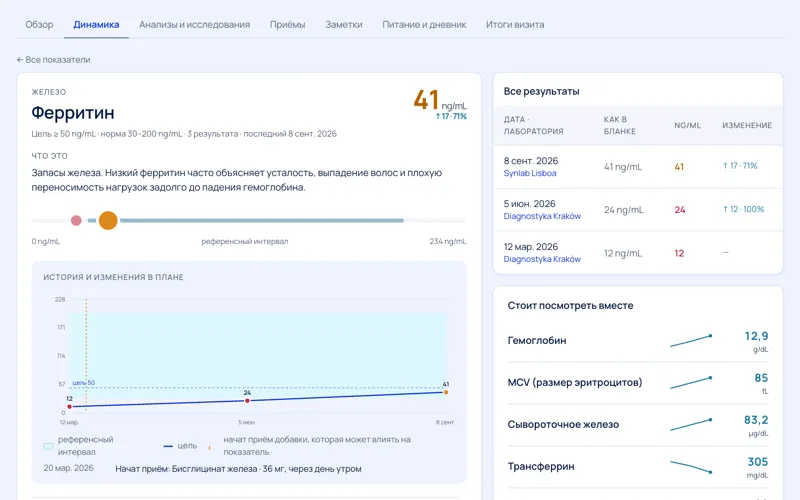Screen dimensions: 800x500
Task: Click the '↑ 17 · 71%' change cell in table
Action: pyautogui.click(x=740, y=166)
